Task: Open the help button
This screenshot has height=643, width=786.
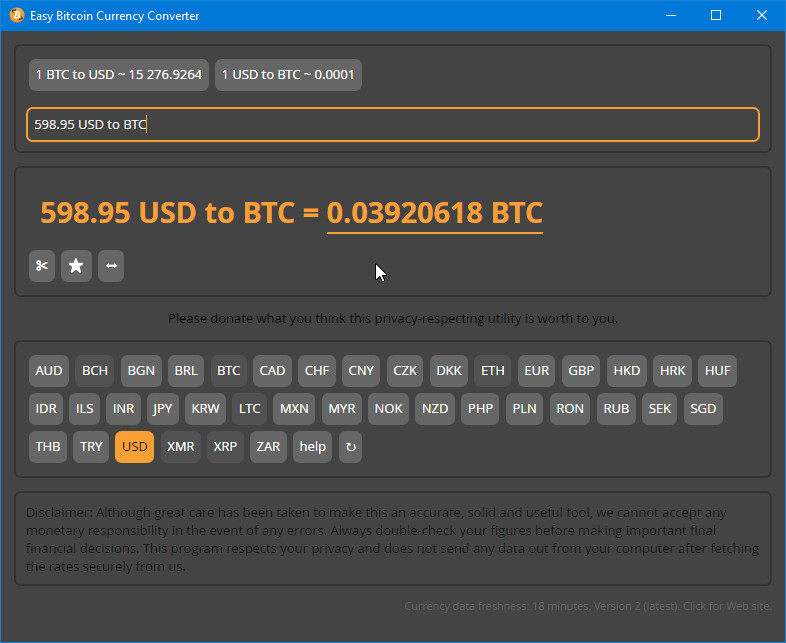Action: [312, 447]
